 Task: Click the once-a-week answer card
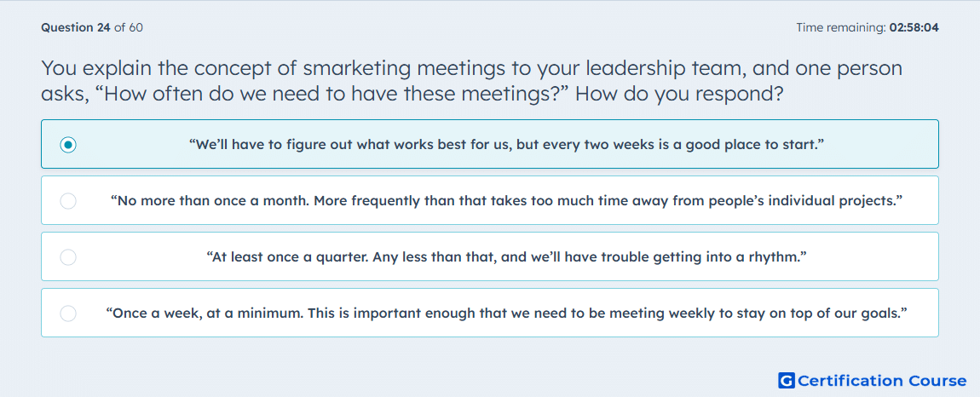click(490, 313)
